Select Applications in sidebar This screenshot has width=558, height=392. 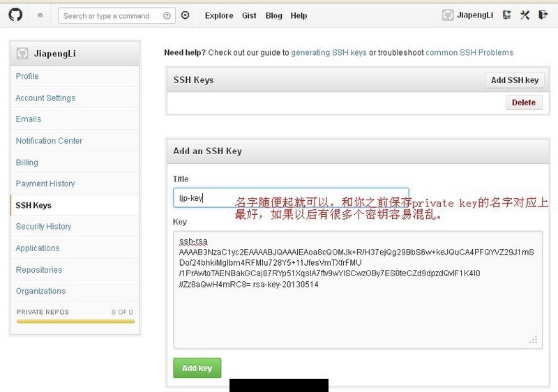tap(75, 248)
